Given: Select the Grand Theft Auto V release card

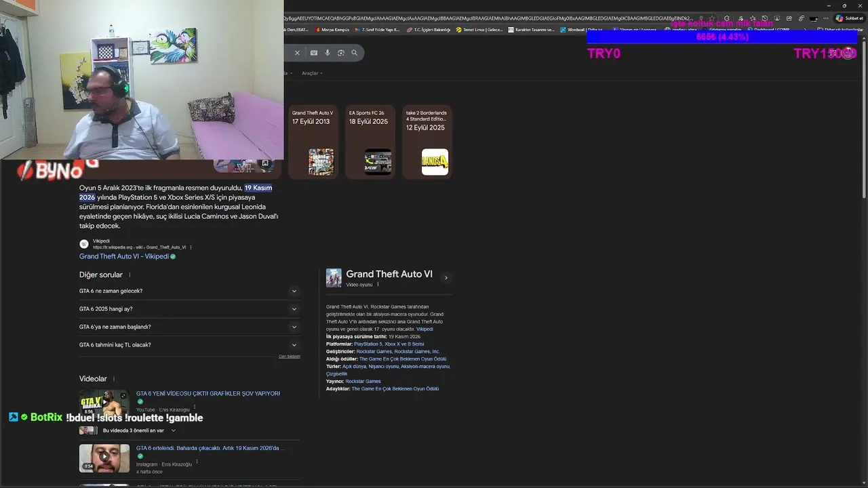Looking at the screenshot, I should point(313,142).
